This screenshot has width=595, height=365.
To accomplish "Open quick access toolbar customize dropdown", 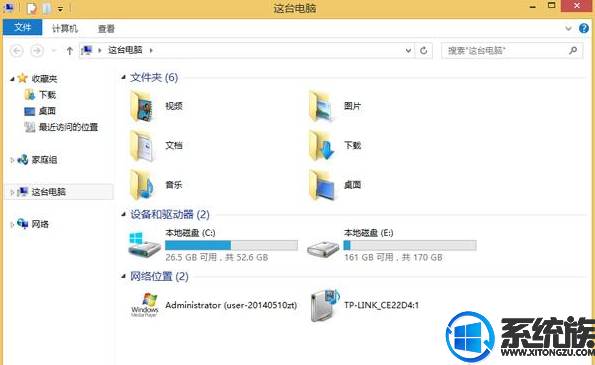I will (x=60, y=8).
